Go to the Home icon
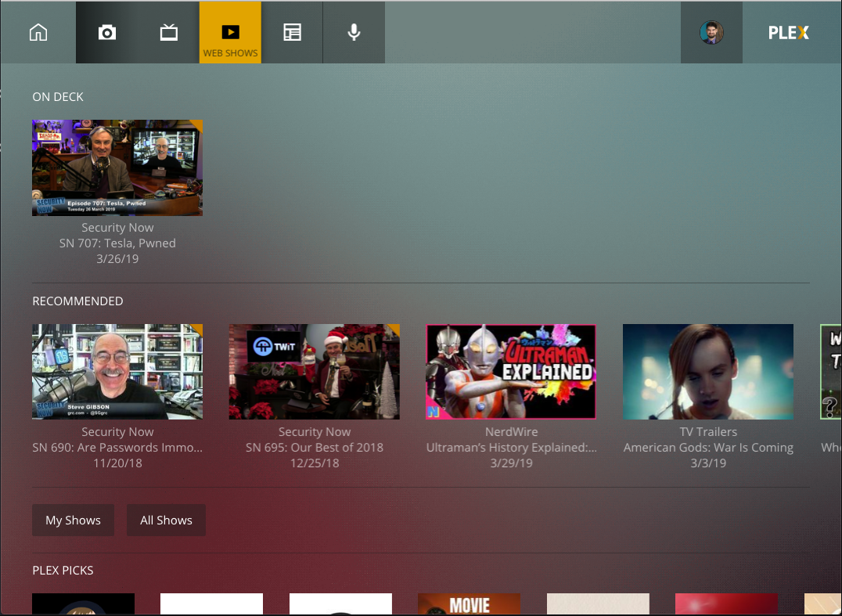This screenshot has width=842, height=616. coord(38,32)
